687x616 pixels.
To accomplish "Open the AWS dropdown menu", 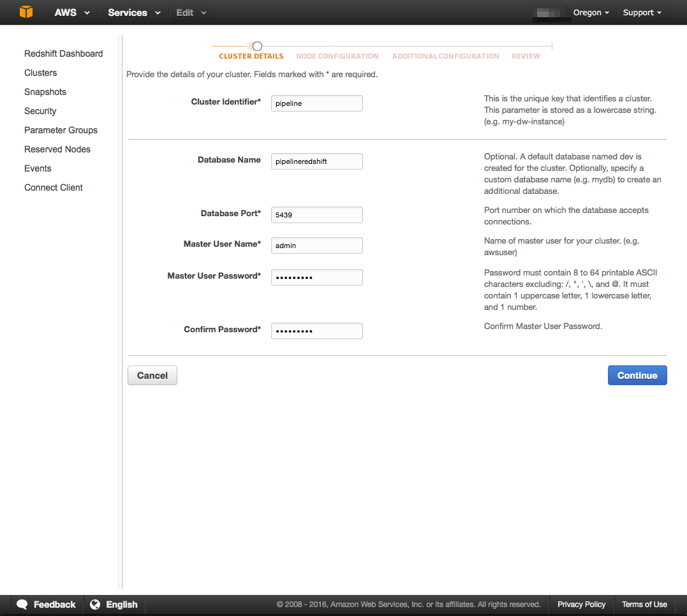I will [x=72, y=12].
